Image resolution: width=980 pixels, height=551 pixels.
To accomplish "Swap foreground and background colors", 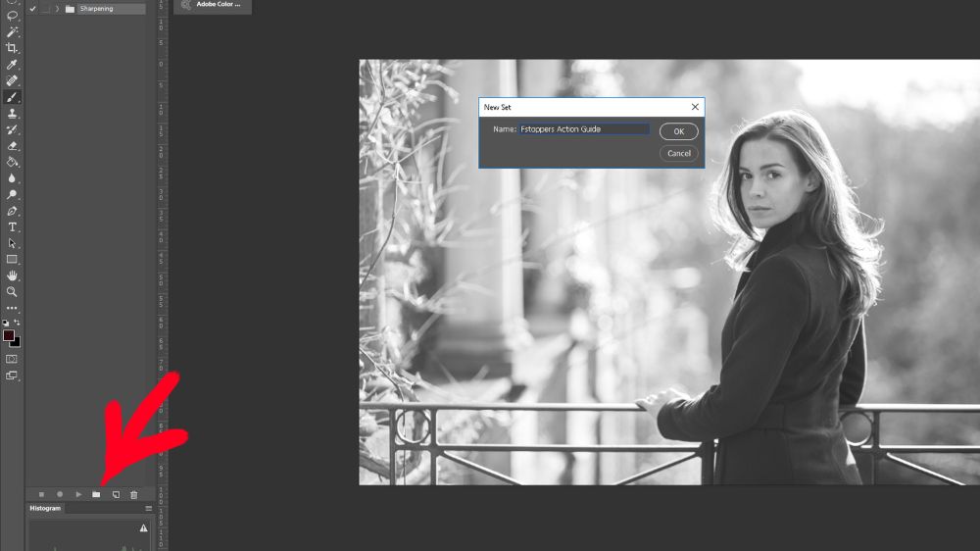I will pos(17,323).
